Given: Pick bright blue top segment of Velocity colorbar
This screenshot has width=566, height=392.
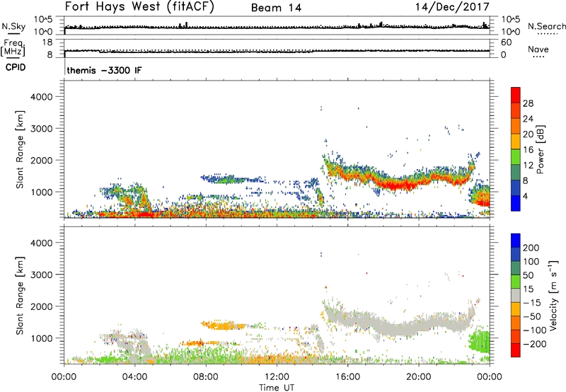Looking at the screenshot, I should click(516, 241).
